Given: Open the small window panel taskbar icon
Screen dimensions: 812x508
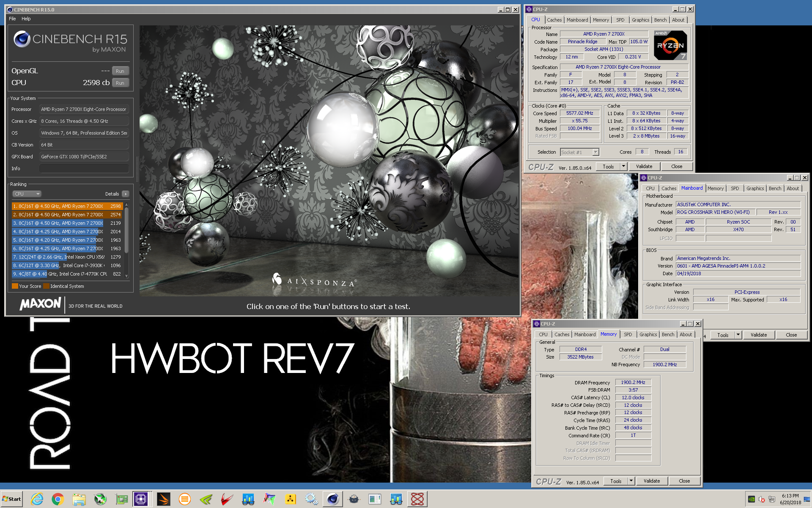Looking at the screenshot, I should [x=375, y=500].
